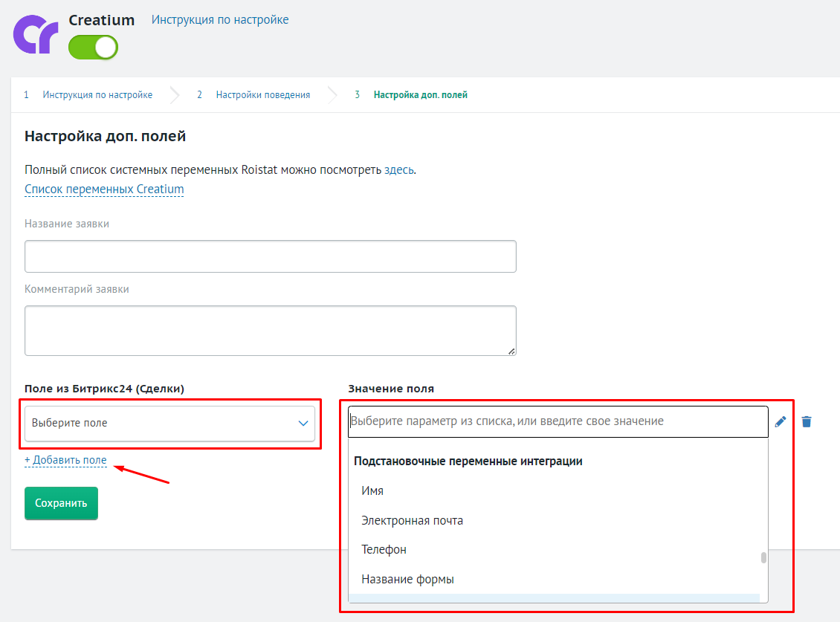Click "Подстановочные переменные интеграции" group header
This screenshot has height=622, width=840.
(468, 461)
